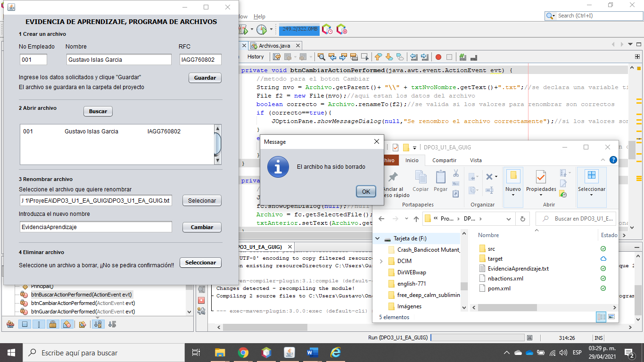Image resolution: width=644 pixels, height=362 pixels.
Task: Open the Compartir ribbon tab in Explorer
Action: [x=444, y=160]
